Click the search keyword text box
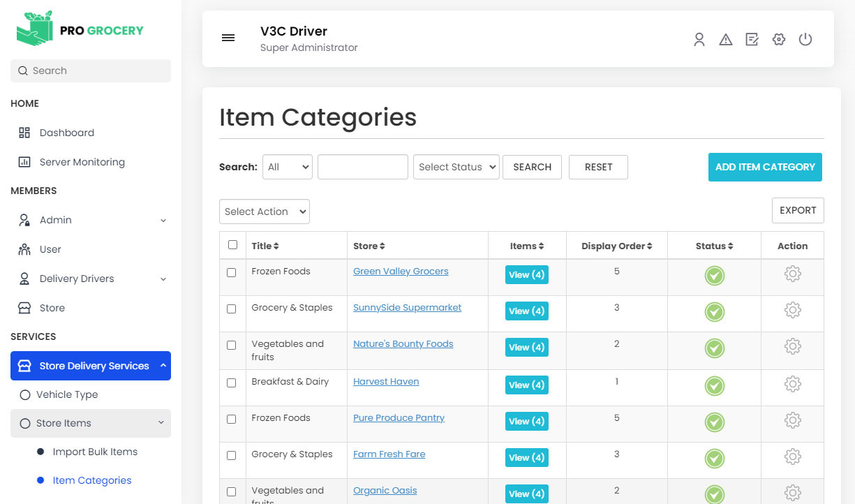This screenshot has height=504, width=855. (x=363, y=167)
